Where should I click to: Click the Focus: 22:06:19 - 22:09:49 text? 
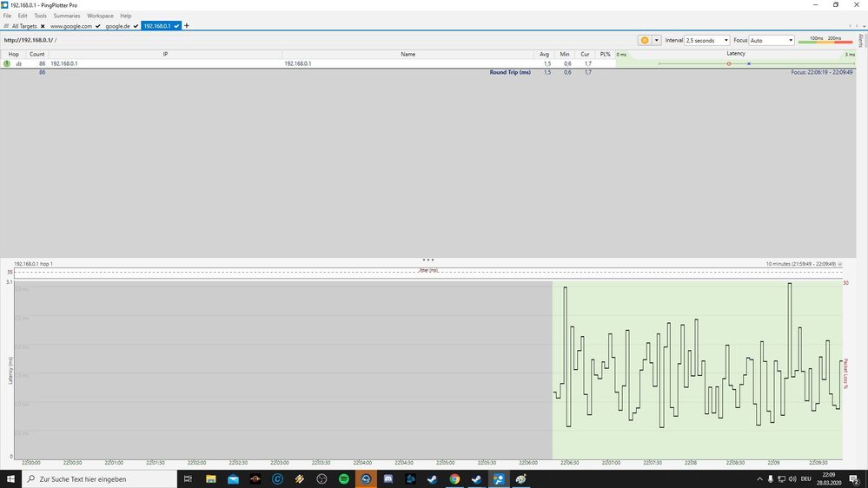(821, 72)
